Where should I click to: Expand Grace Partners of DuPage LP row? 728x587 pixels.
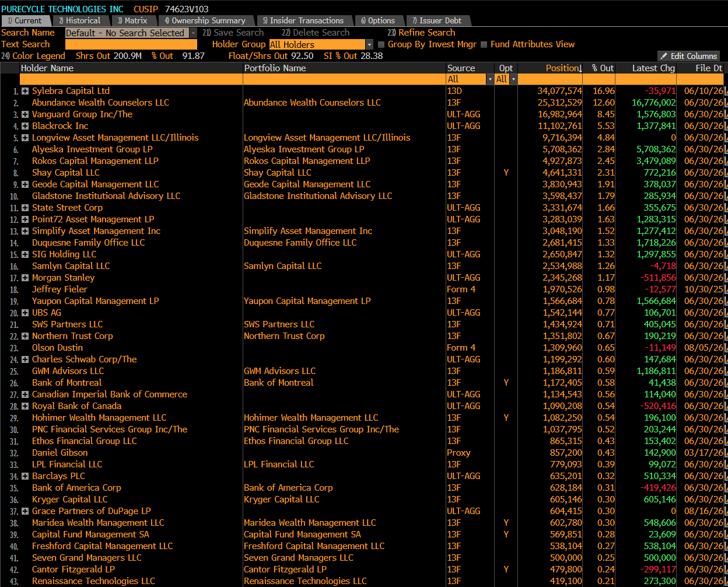[25, 511]
